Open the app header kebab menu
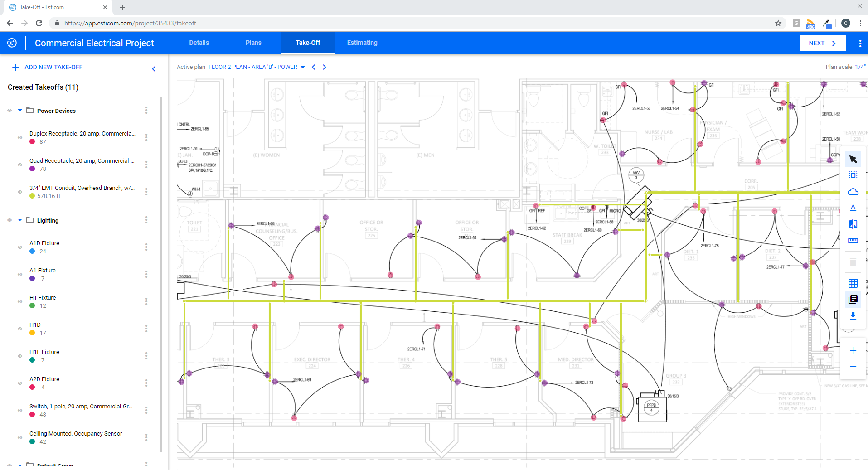Image resolution: width=868 pixels, height=470 pixels. (860, 44)
